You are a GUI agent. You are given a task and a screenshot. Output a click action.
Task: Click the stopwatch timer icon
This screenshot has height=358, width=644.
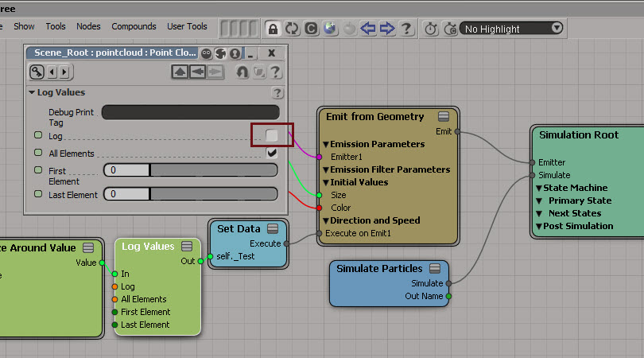coord(431,29)
